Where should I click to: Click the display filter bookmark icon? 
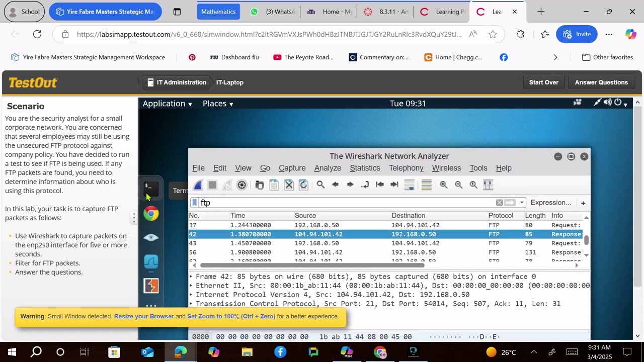195,203
